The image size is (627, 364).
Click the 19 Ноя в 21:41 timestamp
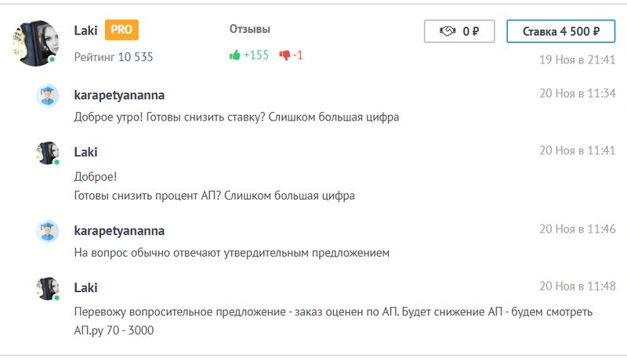pyautogui.click(x=577, y=59)
